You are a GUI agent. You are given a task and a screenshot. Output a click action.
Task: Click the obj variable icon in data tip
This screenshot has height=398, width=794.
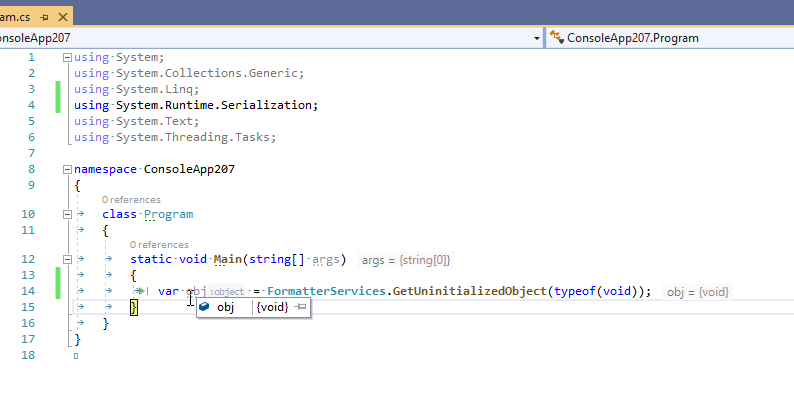[204, 307]
